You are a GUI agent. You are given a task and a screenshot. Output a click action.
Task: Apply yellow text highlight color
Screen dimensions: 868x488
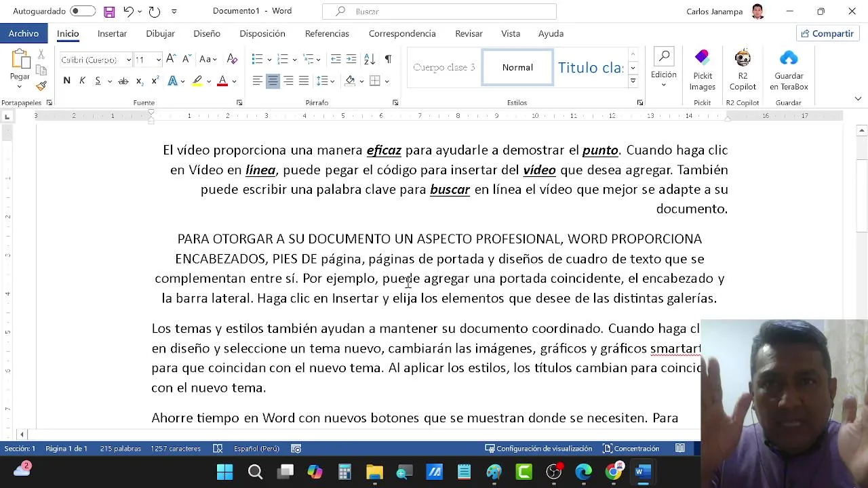[197, 81]
